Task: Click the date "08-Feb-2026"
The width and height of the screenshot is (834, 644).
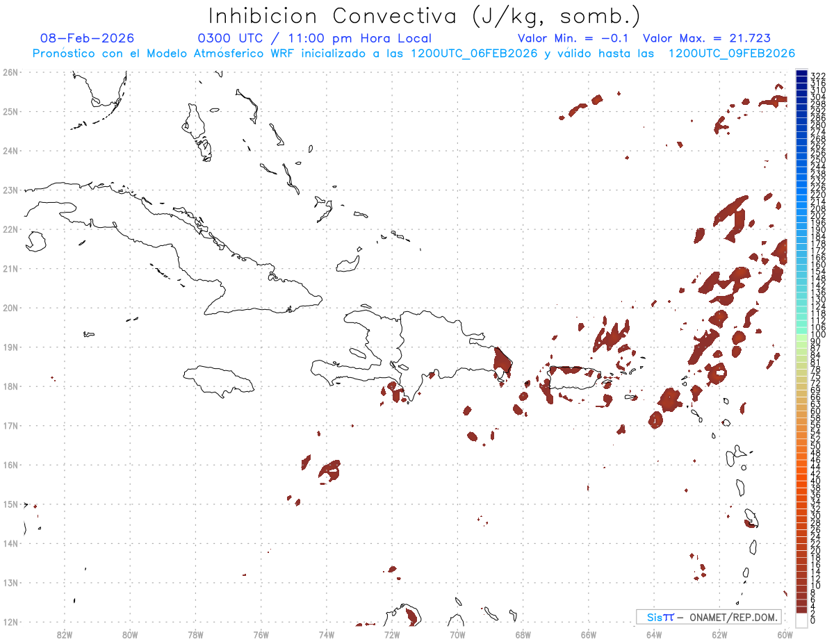Action: coord(87,38)
